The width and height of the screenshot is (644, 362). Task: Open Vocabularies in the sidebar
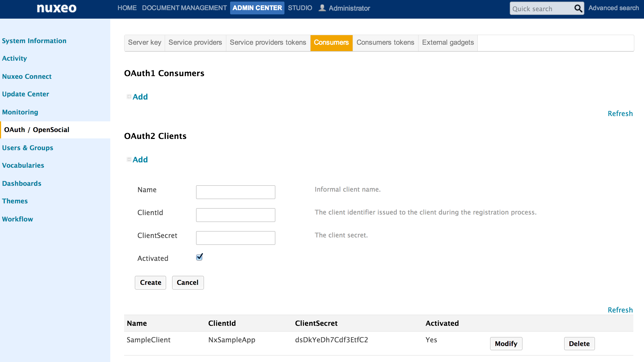click(23, 166)
